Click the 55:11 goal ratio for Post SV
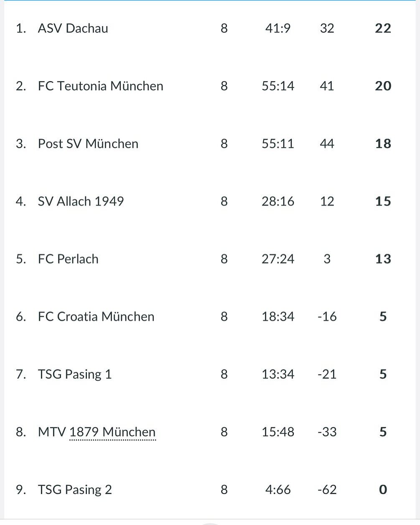The height and width of the screenshot is (525, 420). point(278,144)
